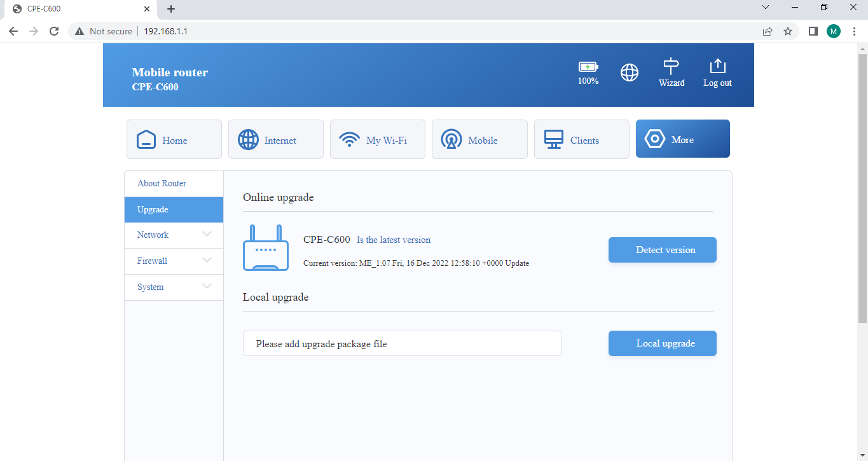The height and width of the screenshot is (461, 868).
Task: Click the Online upgrade heading
Action: [x=279, y=197]
